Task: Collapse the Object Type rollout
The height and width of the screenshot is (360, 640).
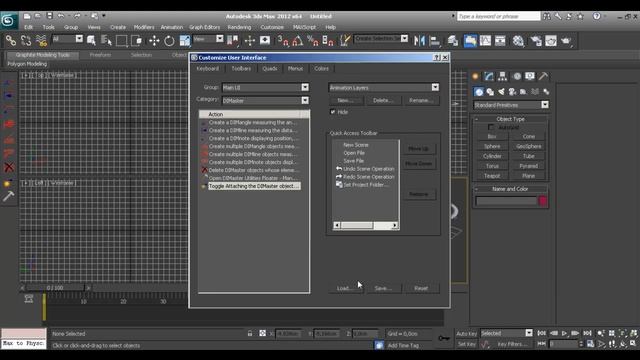Action: click(510, 119)
